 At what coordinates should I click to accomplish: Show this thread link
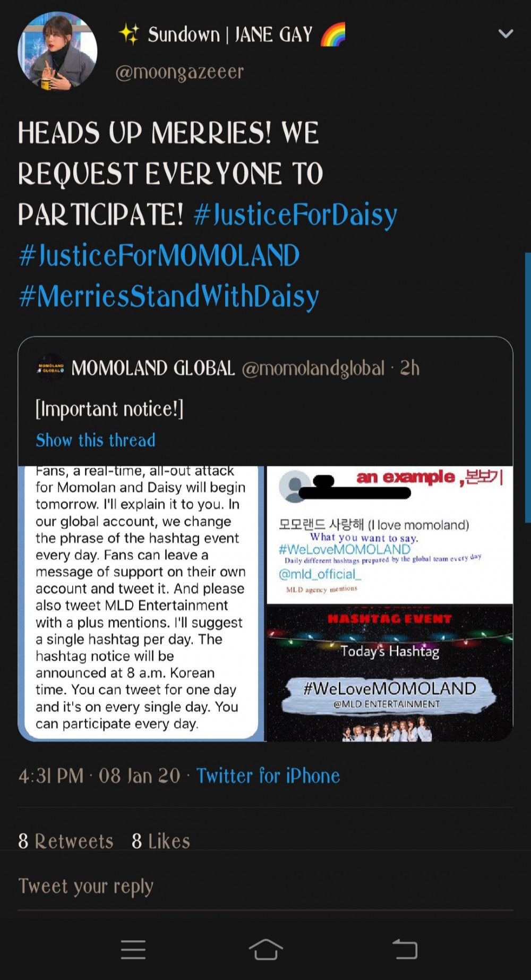click(x=96, y=440)
